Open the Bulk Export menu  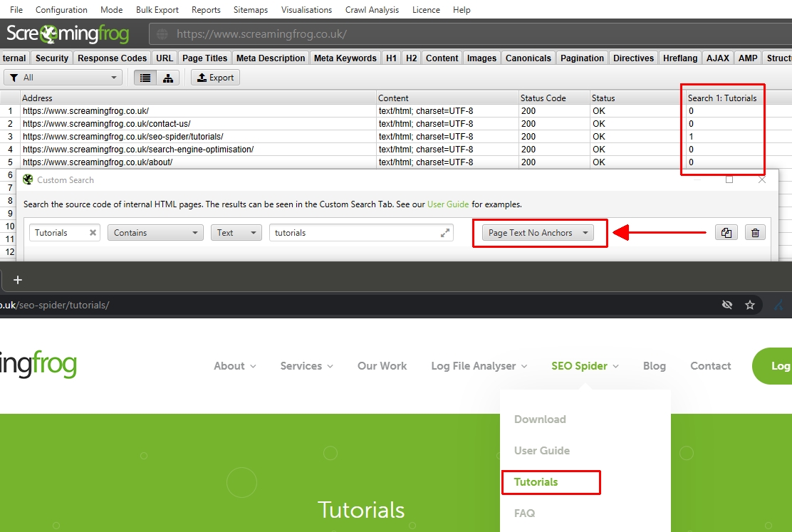pyautogui.click(x=157, y=9)
